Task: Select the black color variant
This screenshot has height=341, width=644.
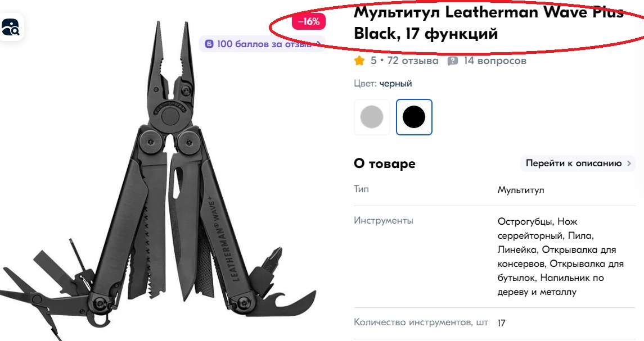Action: point(414,117)
